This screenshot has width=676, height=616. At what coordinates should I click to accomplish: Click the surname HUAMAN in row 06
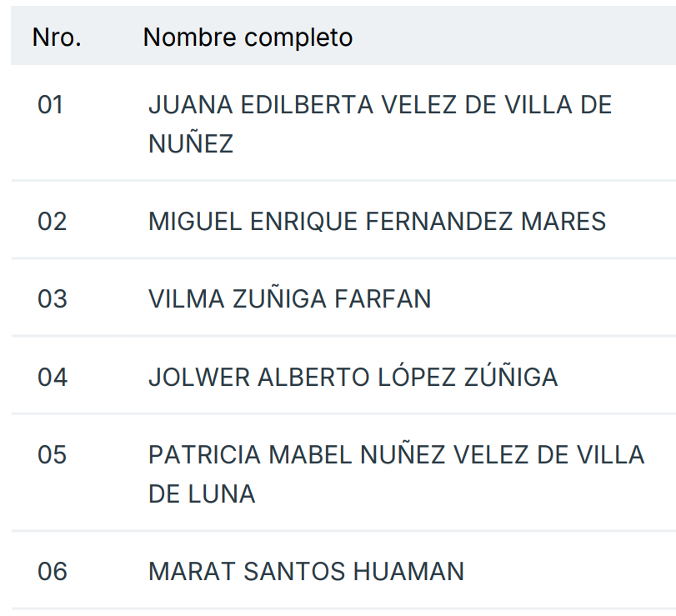point(408,572)
